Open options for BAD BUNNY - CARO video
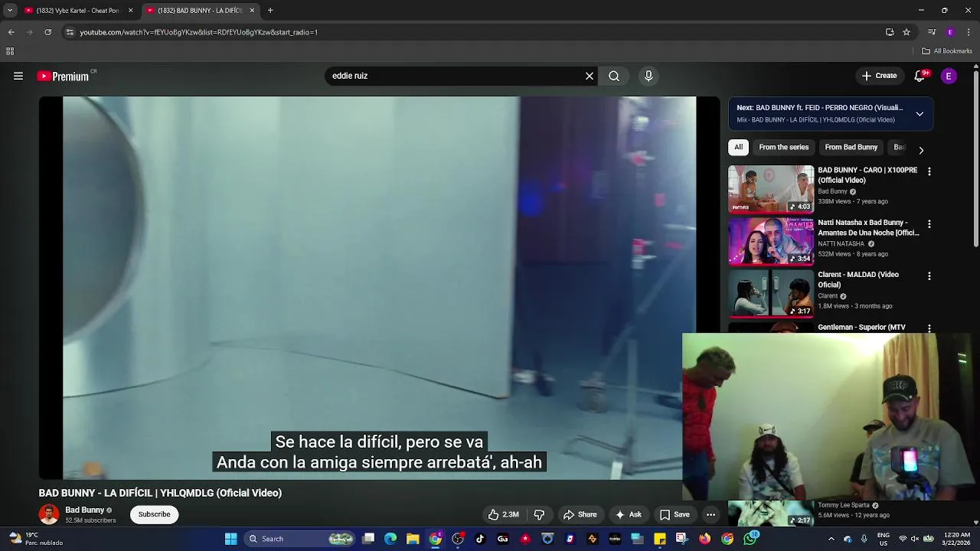The image size is (980, 551). 929,172
